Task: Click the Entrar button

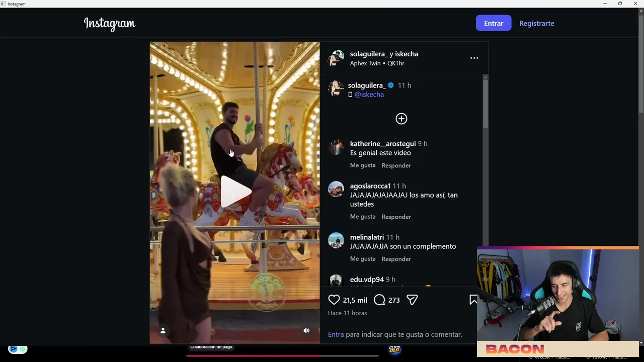Action: tap(494, 23)
